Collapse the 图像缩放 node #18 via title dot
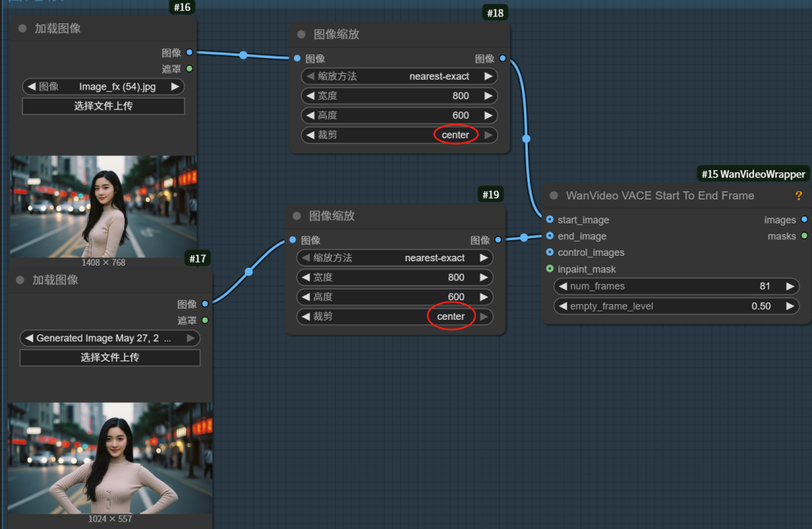 301,35
